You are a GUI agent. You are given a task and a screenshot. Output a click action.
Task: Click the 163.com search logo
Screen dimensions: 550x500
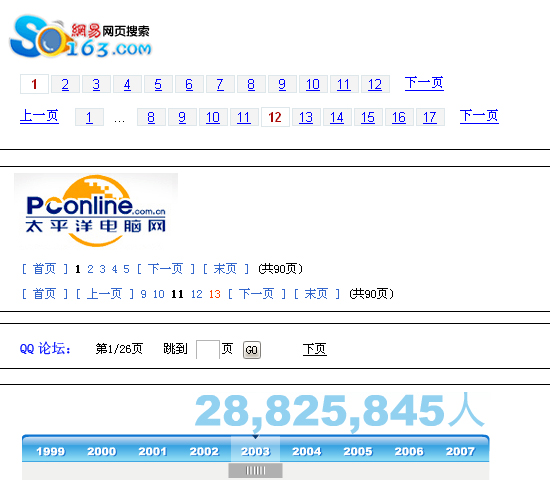pyautogui.click(x=81, y=36)
